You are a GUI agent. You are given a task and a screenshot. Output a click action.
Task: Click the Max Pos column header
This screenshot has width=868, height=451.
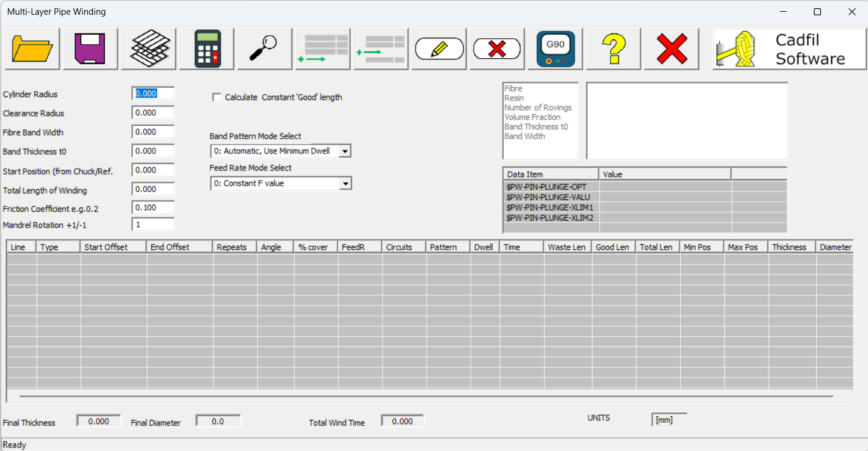(746, 247)
